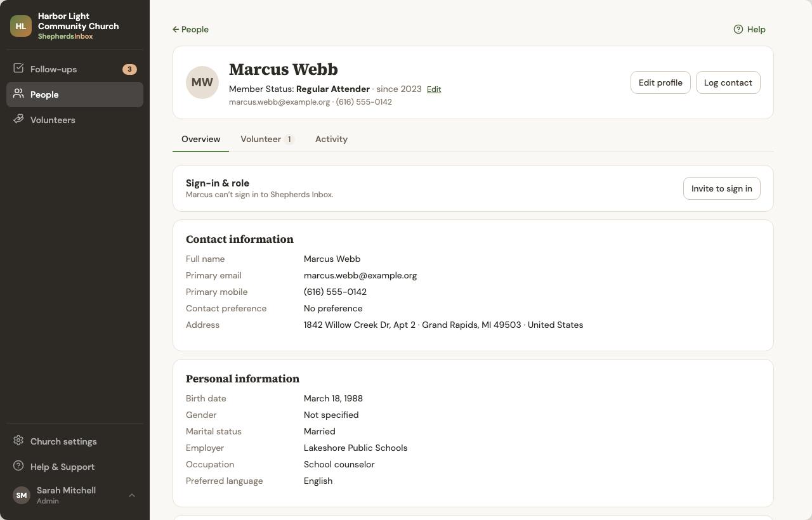Image resolution: width=812 pixels, height=520 pixels.
Task: Click the Church settings gear icon
Action: click(x=18, y=441)
